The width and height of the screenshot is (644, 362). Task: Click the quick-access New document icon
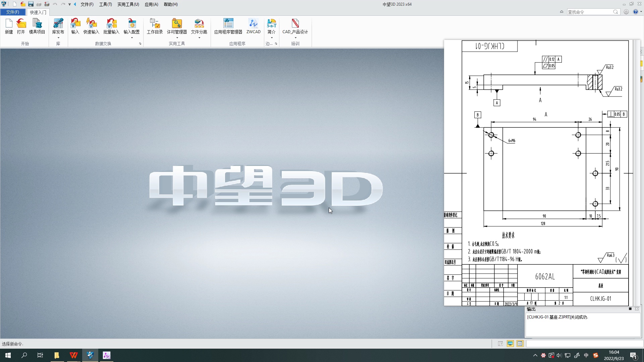point(14,4)
